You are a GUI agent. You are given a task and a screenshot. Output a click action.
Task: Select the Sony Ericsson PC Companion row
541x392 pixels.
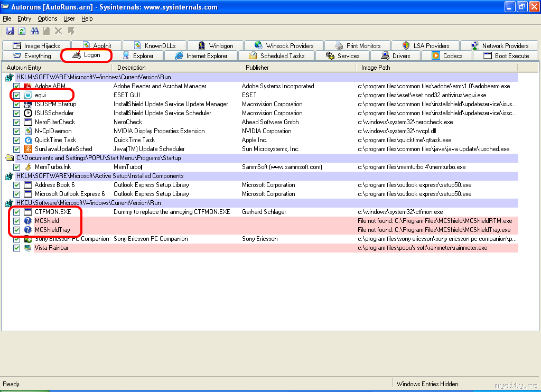click(x=71, y=239)
